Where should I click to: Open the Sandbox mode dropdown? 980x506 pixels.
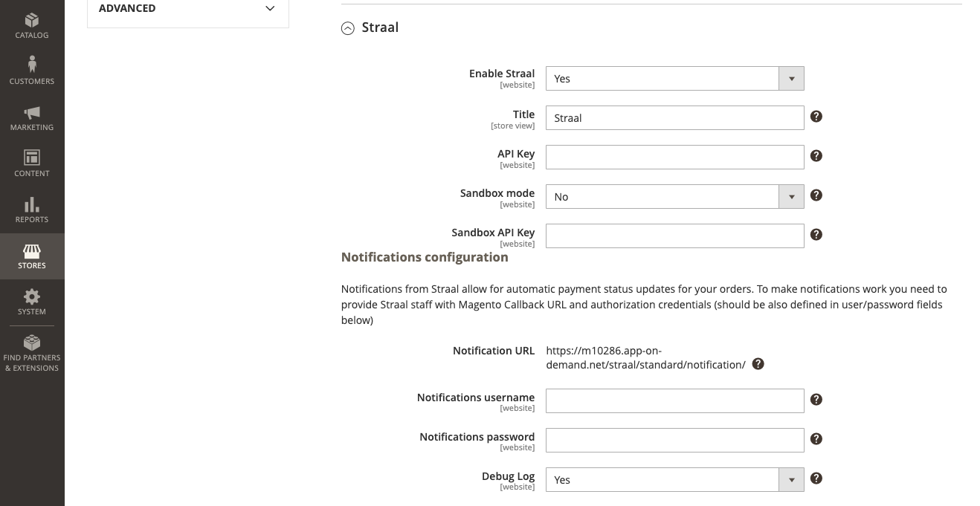tap(674, 197)
